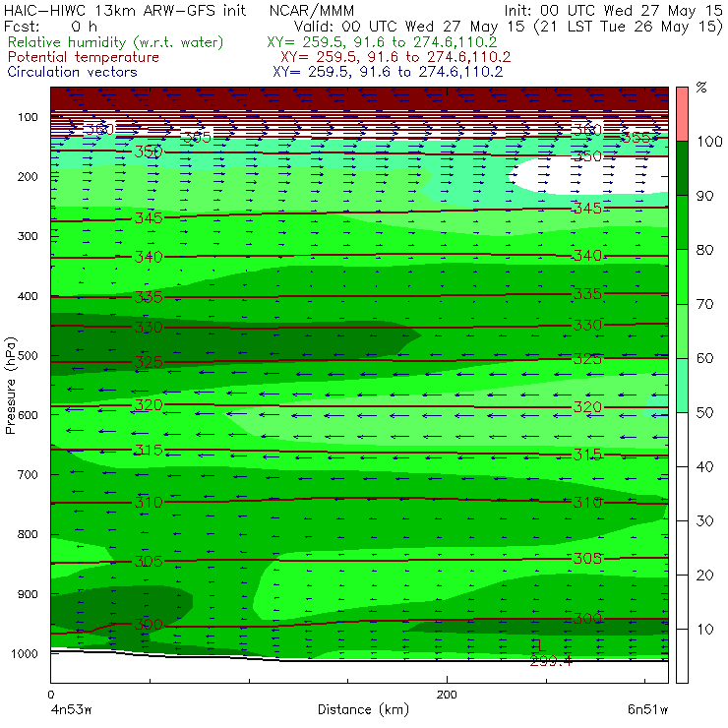Click the '80' colorbar tick label
Image resolution: width=728 pixels, height=728 pixels.
(704, 250)
